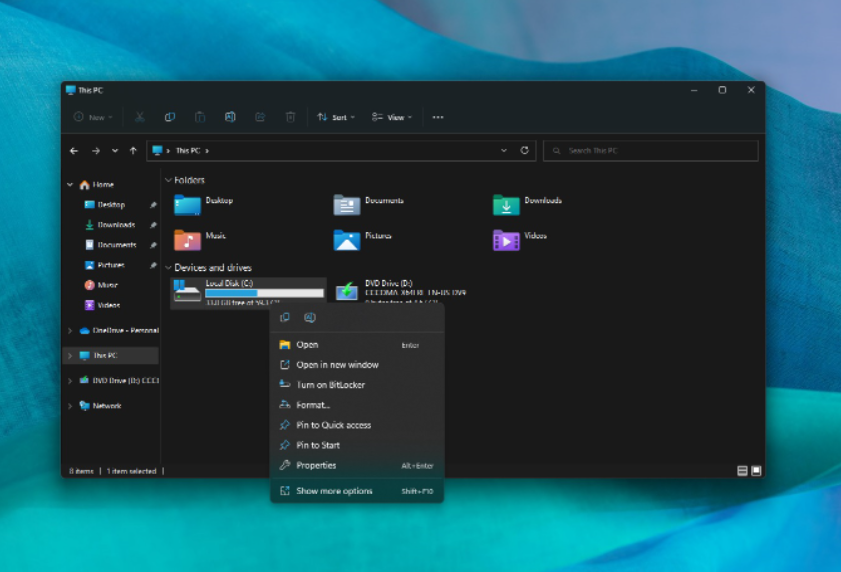Click the Rename icon in toolbar
The image size is (841, 572).
(x=230, y=117)
